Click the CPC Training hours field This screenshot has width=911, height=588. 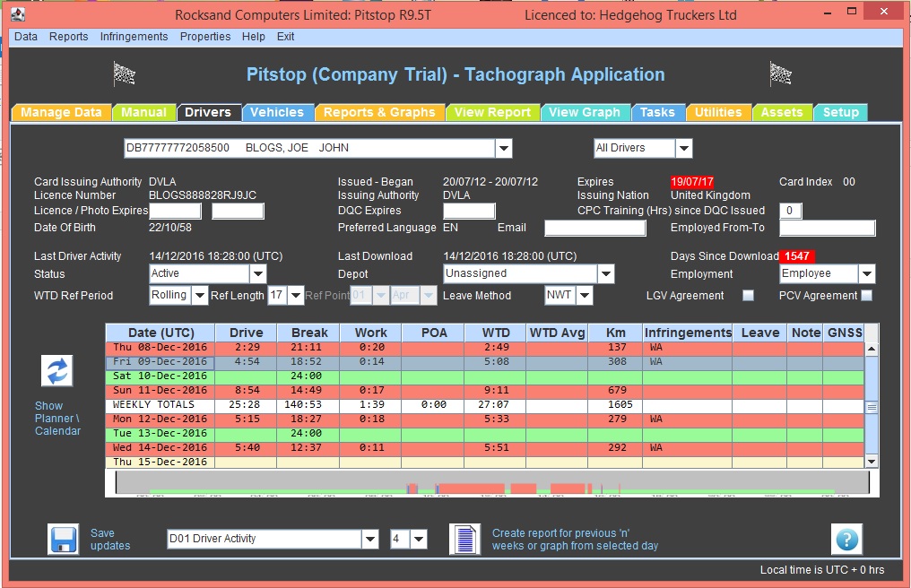click(x=790, y=211)
